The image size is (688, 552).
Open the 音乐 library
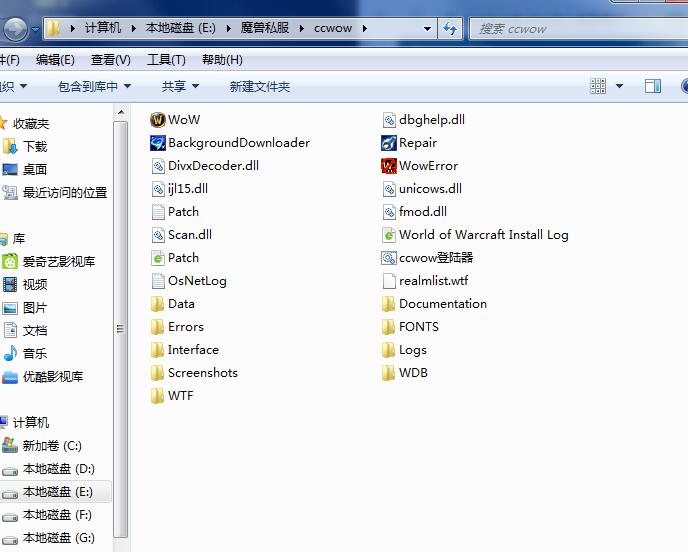35,353
